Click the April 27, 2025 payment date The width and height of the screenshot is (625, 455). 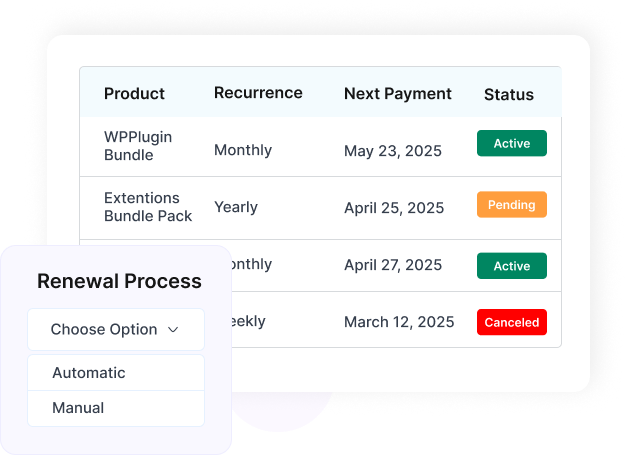pos(393,265)
